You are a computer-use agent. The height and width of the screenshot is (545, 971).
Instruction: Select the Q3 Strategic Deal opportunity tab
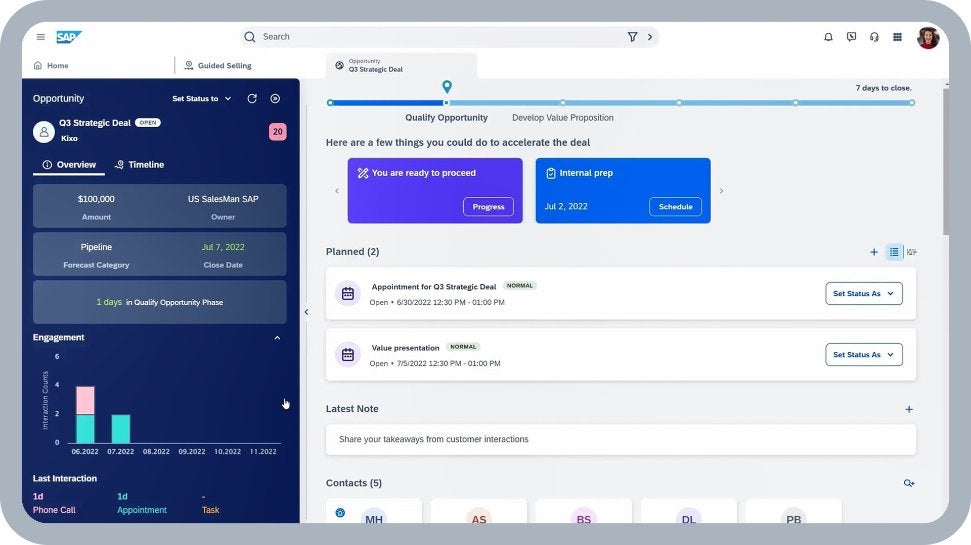tap(401, 66)
